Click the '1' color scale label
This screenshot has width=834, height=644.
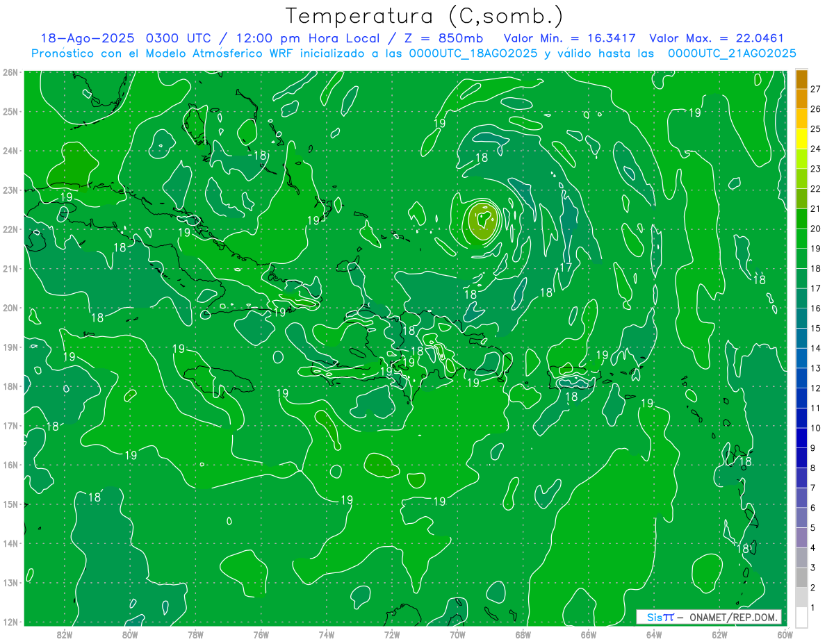point(812,607)
